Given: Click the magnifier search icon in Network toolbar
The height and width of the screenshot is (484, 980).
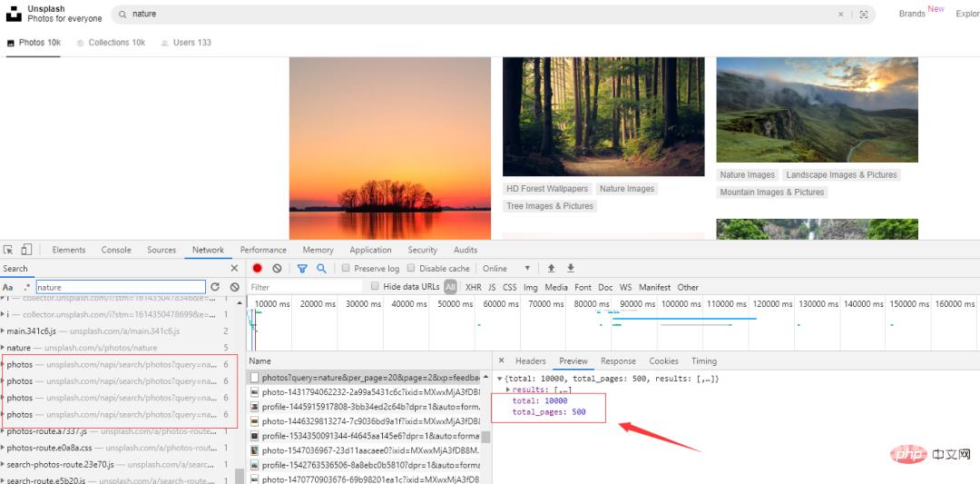Looking at the screenshot, I should pyautogui.click(x=321, y=269).
